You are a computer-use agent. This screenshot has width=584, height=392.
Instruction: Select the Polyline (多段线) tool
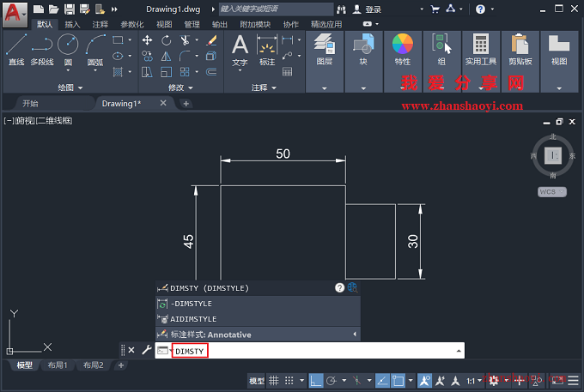point(42,50)
